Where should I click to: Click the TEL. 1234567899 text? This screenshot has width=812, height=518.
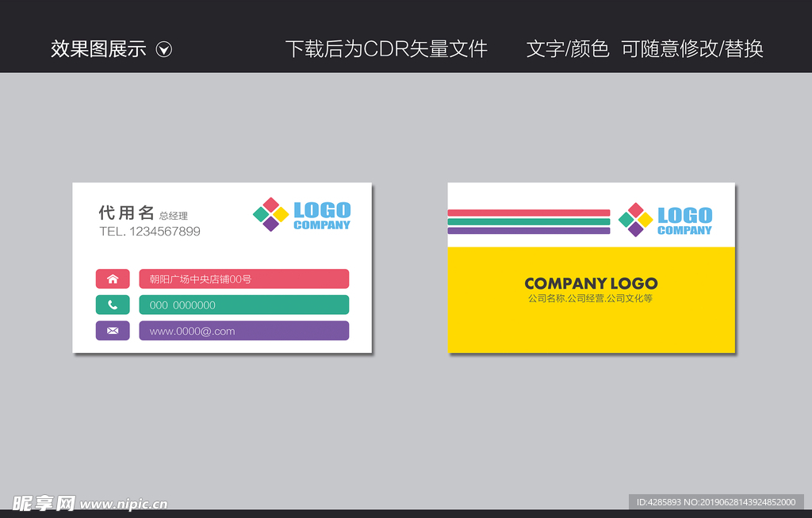pos(149,232)
